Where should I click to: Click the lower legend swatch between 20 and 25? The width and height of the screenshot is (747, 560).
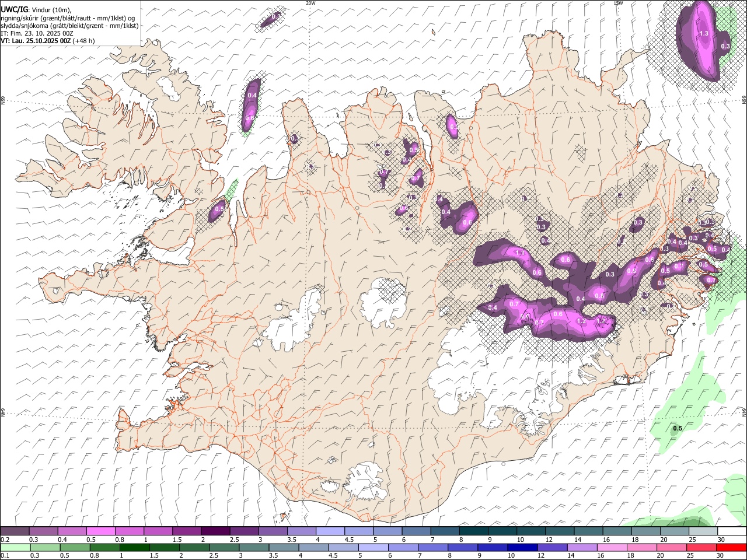672,548
